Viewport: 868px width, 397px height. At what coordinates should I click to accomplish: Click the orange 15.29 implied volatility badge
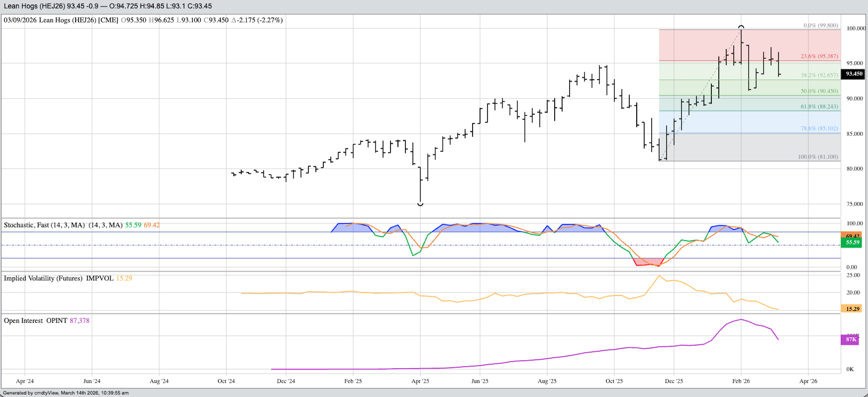pos(852,309)
